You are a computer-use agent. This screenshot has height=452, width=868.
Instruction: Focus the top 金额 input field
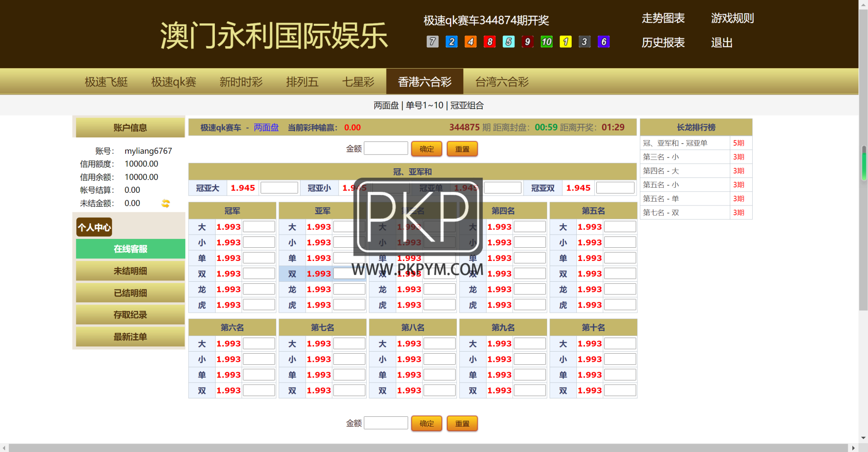386,148
